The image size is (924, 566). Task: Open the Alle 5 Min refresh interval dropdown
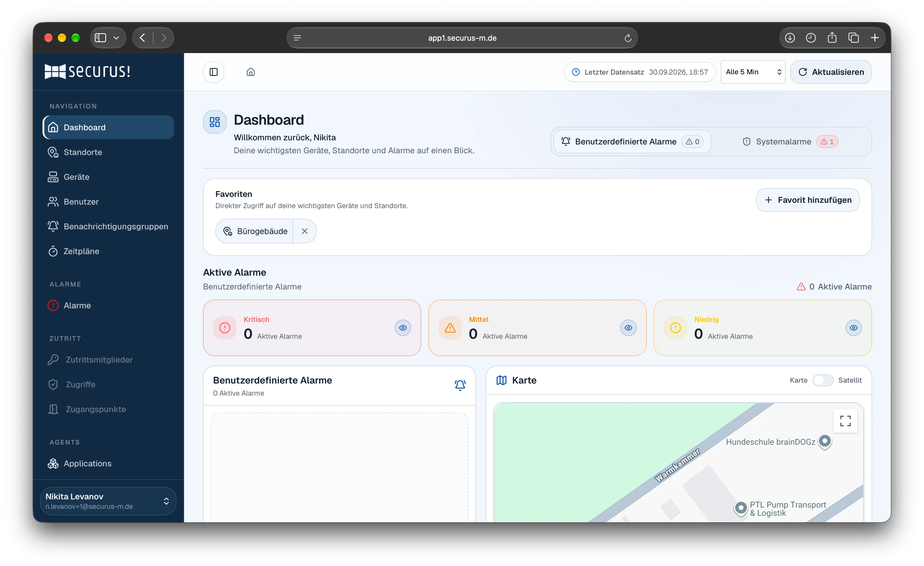point(753,72)
